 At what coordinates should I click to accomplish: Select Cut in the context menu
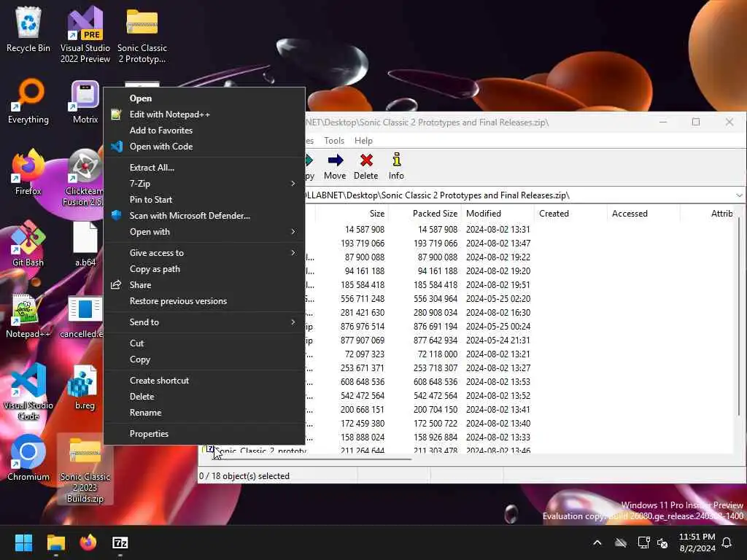204,343
